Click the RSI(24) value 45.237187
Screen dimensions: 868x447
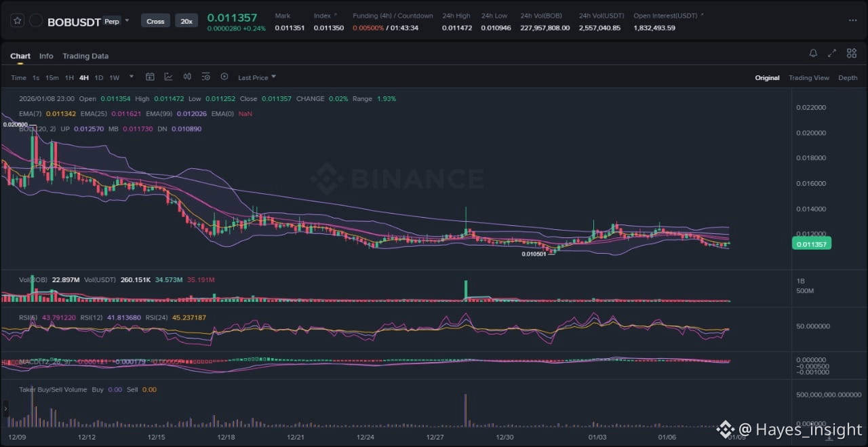pos(189,317)
